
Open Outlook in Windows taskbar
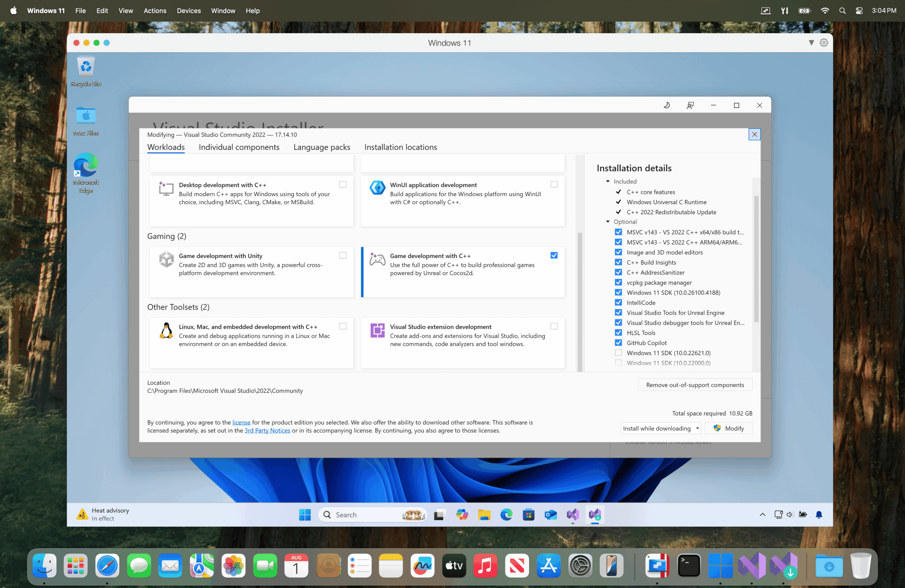click(x=551, y=514)
